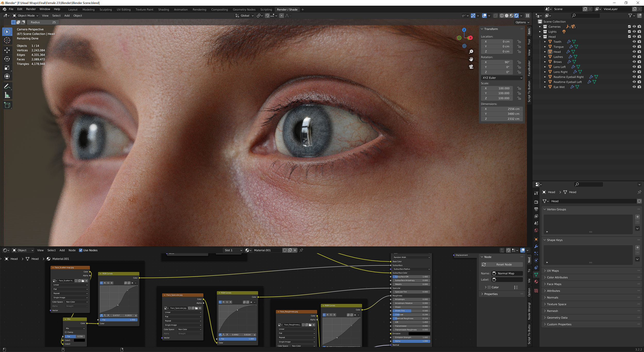This screenshot has width=644, height=352.
Task: Pause viewport render preview
Action: (527, 16)
